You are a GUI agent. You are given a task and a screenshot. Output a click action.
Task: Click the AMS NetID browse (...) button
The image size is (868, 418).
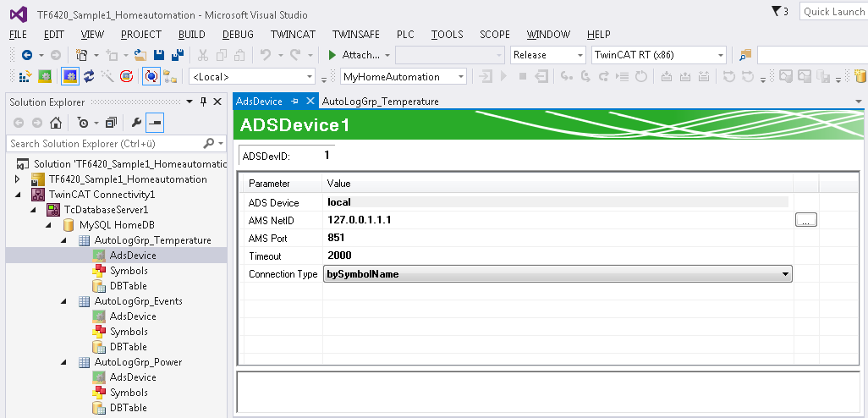806,220
